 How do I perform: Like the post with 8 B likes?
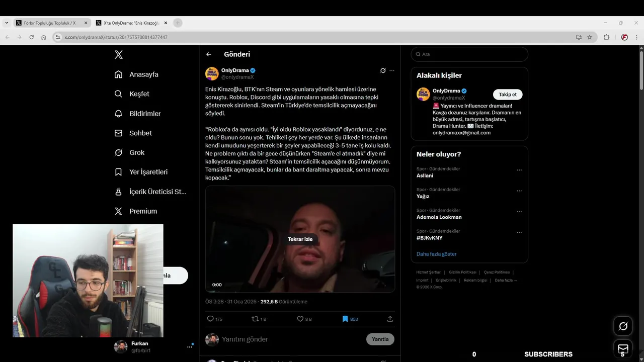pyautogui.click(x=304, y=319)
